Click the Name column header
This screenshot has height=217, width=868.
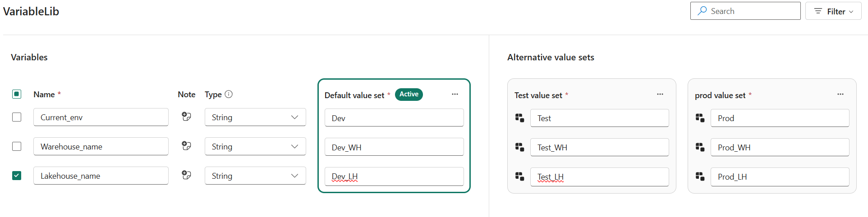(x=44, y=94)
